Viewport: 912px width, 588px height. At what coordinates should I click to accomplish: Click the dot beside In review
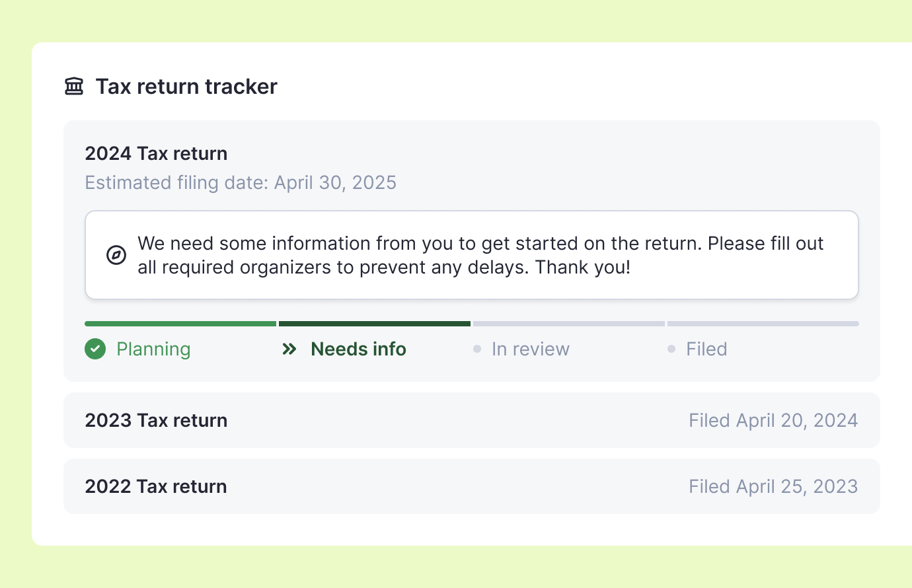coord(477,349)
